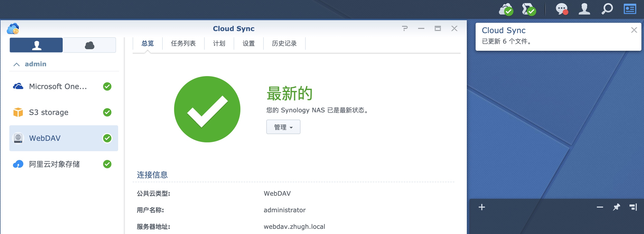Viewport: 644px width, 234px height.
Task: Collapse the admin connection group
Action: click(17, 64)
